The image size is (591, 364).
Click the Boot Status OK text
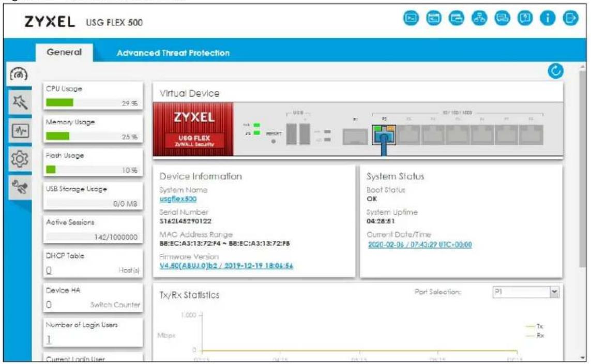click(x=372, y=199)
